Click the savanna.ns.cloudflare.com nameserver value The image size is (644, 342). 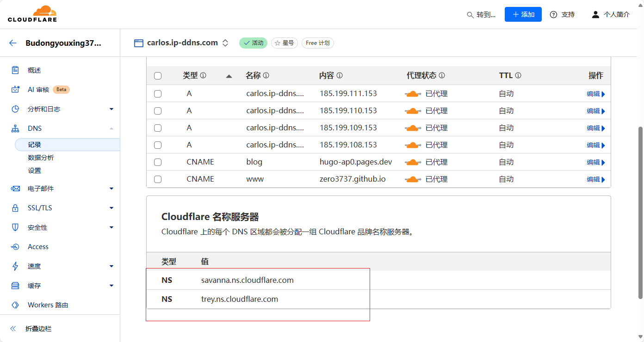(248, 280)
